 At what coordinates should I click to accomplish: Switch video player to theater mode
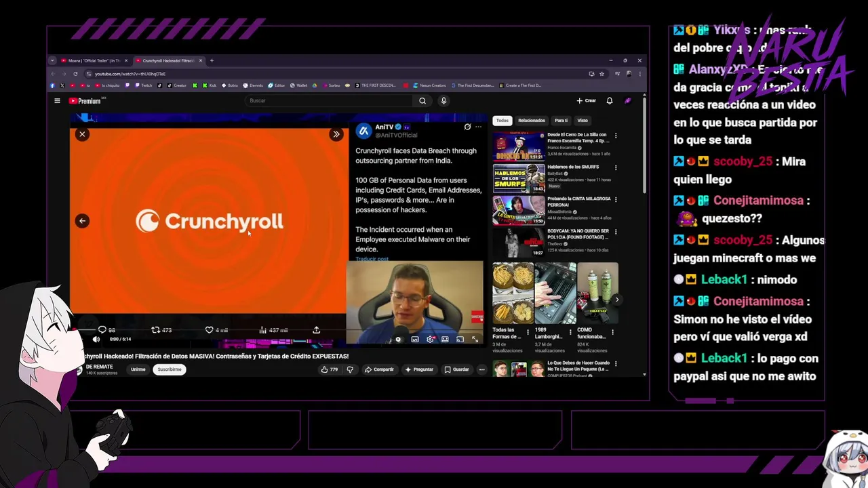445,339
